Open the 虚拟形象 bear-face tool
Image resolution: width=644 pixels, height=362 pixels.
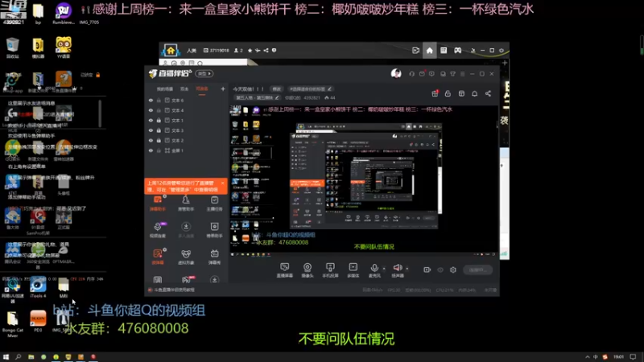click(x=186, y=257)
